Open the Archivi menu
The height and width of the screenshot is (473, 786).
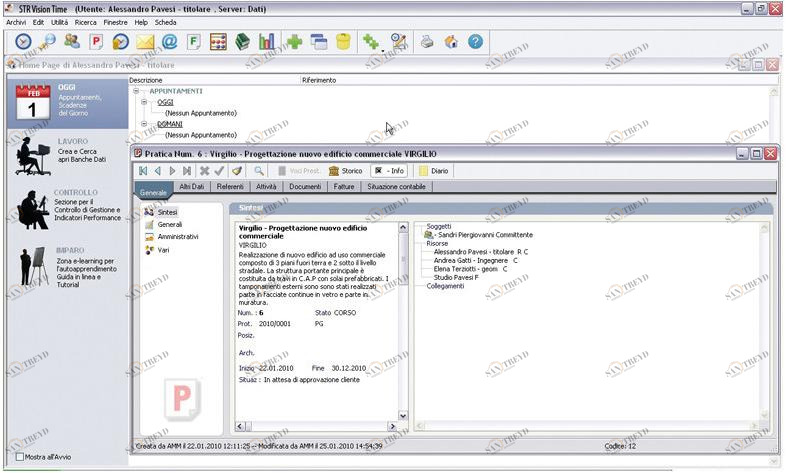click(16, 23)
